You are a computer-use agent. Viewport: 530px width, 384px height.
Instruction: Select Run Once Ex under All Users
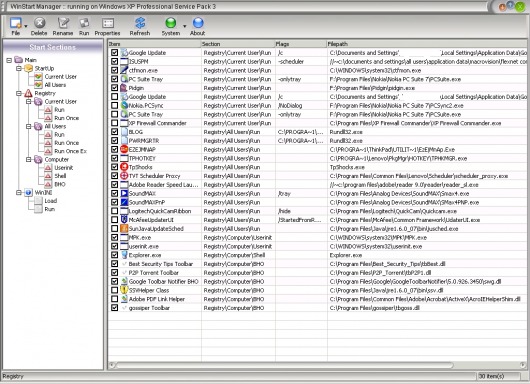point(70,151)
